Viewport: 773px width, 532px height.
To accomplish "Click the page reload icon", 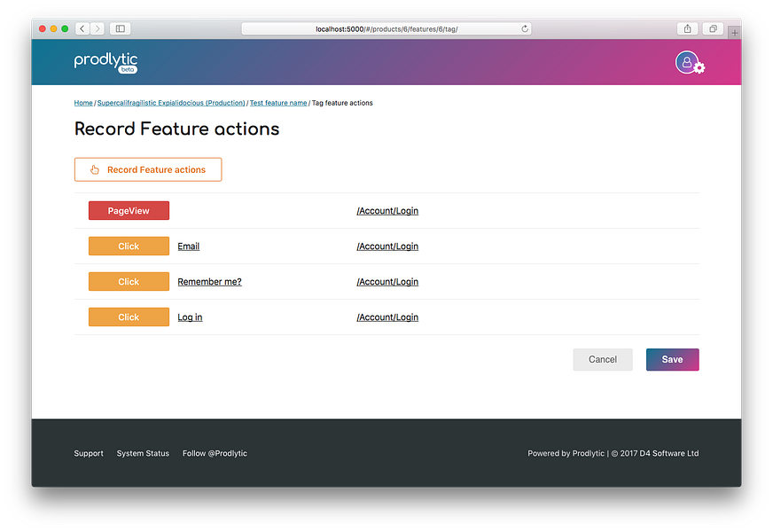I will tap(525, 29).
